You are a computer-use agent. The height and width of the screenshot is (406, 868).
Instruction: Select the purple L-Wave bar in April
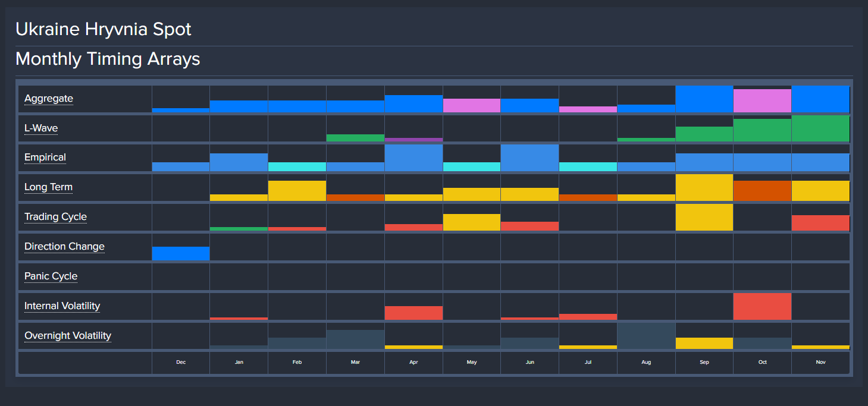pos(413,140)
